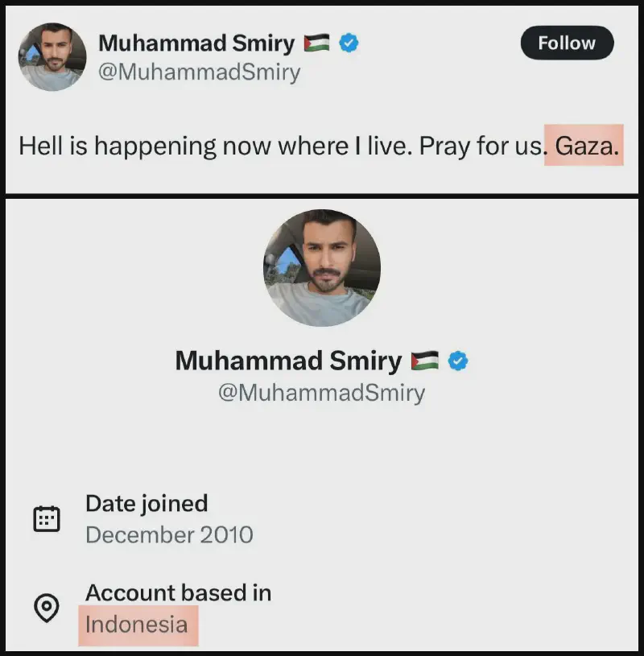
Task: Click the @MuhammadSmiry handle in the tweet header
Action: click(x=199, y=72)
